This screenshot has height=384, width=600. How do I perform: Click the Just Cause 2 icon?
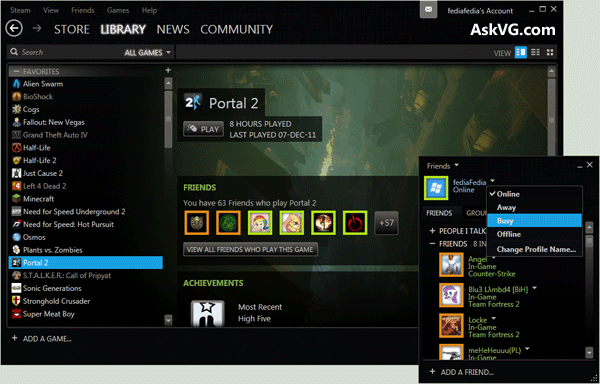16,173
